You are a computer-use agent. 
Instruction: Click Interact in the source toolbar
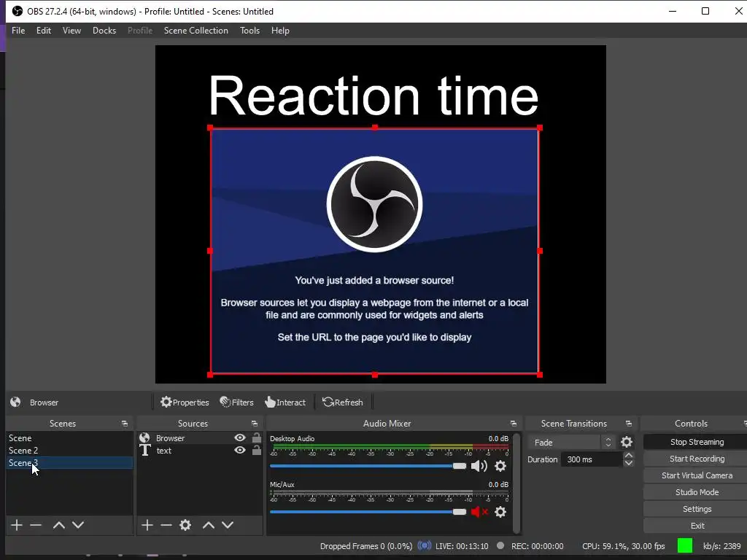(285, 402)
